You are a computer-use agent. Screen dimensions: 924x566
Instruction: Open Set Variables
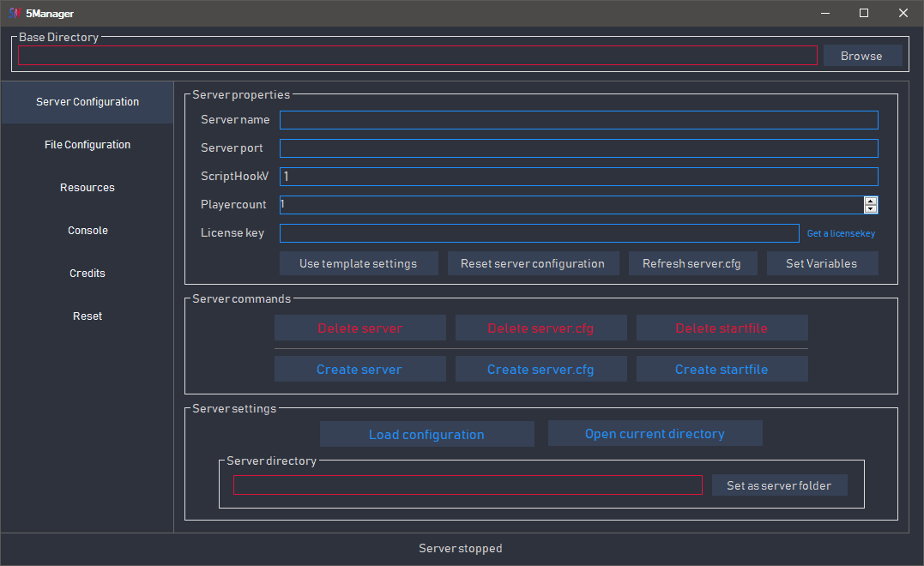point(821,263)
